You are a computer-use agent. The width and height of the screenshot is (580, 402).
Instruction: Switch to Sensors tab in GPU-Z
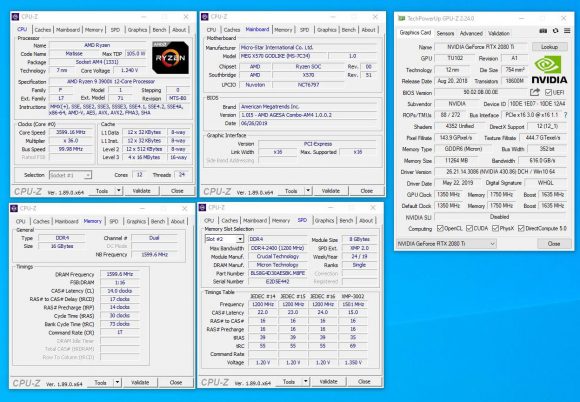coord(445,33)
